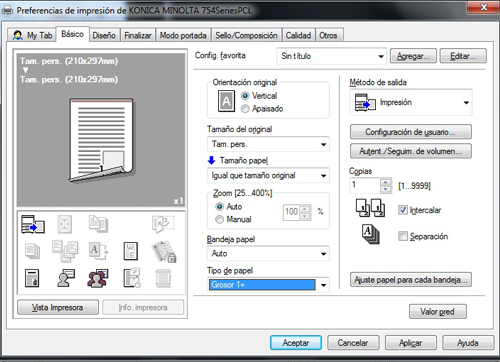
Task: Click the zoom percentage value field
Action: 291,212
